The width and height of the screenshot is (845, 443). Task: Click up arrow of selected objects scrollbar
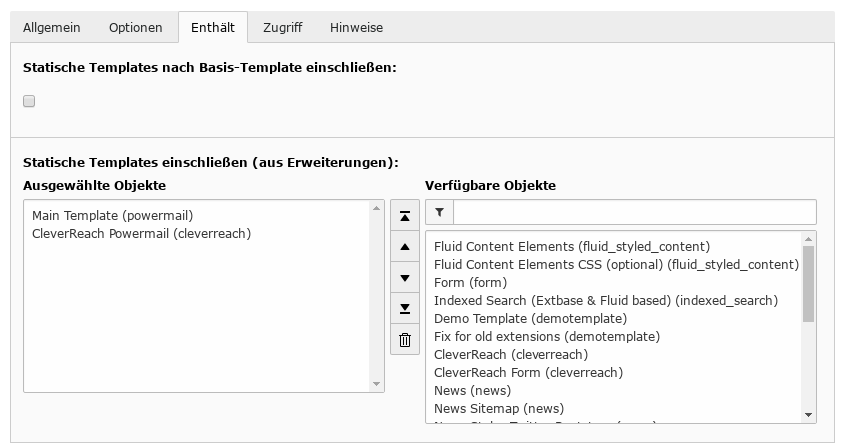pyautogui.click(x=376, y=208)
